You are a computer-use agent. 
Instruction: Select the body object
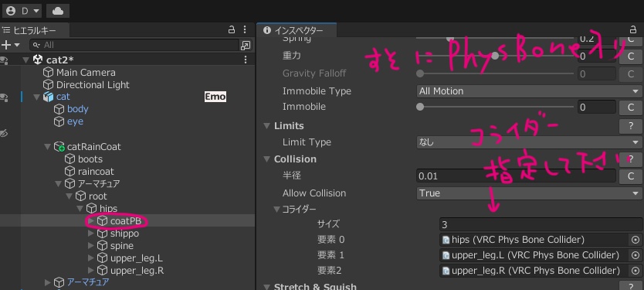tap(78, 109)
